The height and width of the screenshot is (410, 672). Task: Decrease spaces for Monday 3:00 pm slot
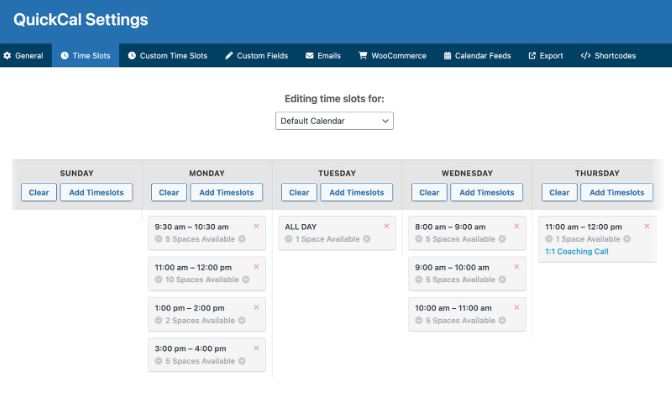159,361
